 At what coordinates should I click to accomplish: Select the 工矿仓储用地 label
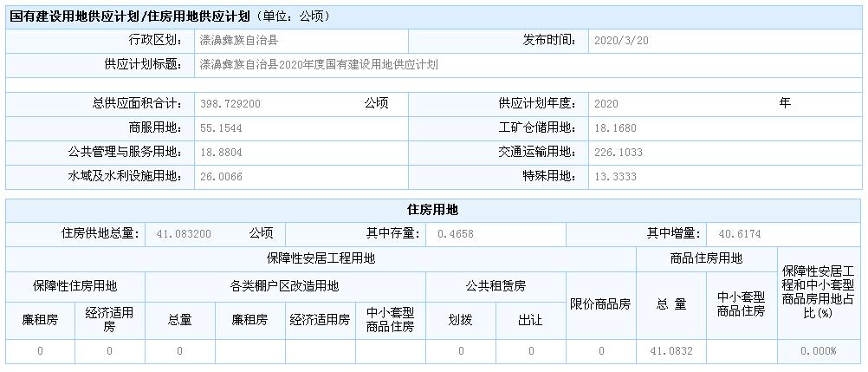click(537, 127)
